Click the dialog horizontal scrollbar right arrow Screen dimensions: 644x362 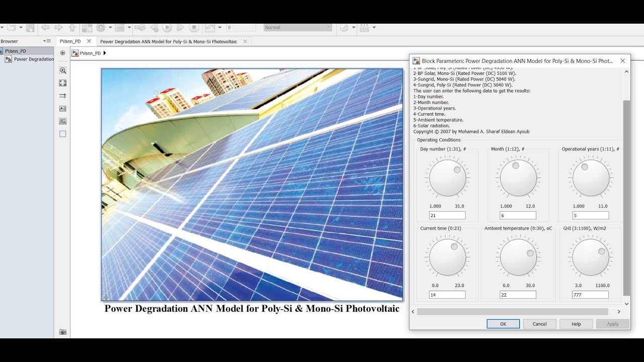[x=619, y=312]
